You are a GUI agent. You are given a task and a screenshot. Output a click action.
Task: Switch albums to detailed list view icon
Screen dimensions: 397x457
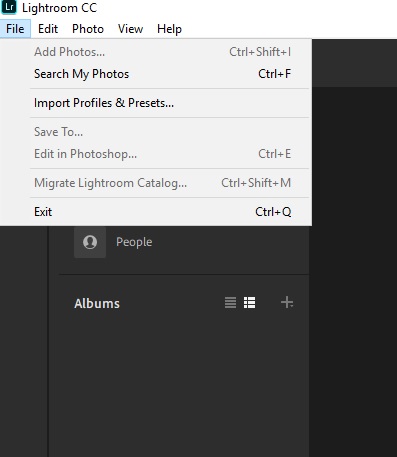pyautogui.click(x=250, y=303)
